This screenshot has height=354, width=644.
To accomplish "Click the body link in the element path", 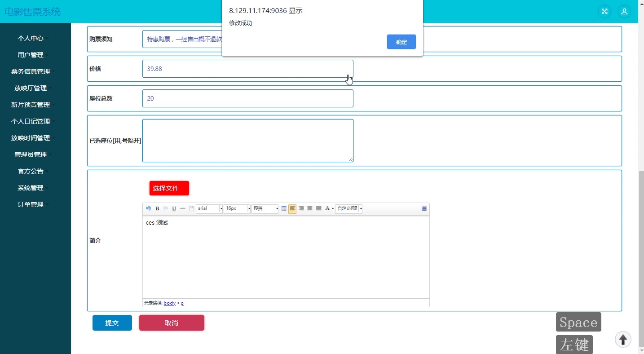I will point(170,303).
